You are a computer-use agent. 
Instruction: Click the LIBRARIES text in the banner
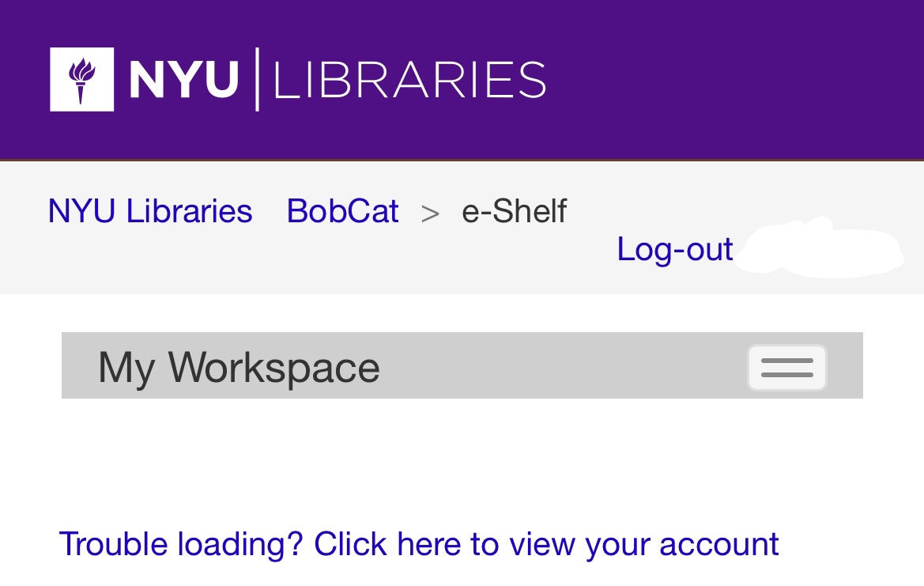[409, 80]
